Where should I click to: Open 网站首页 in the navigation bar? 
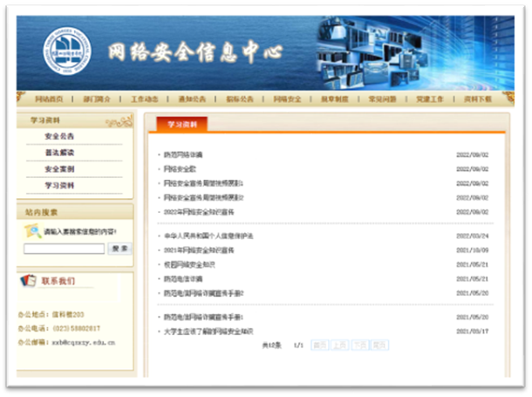[x=49, y=99]
